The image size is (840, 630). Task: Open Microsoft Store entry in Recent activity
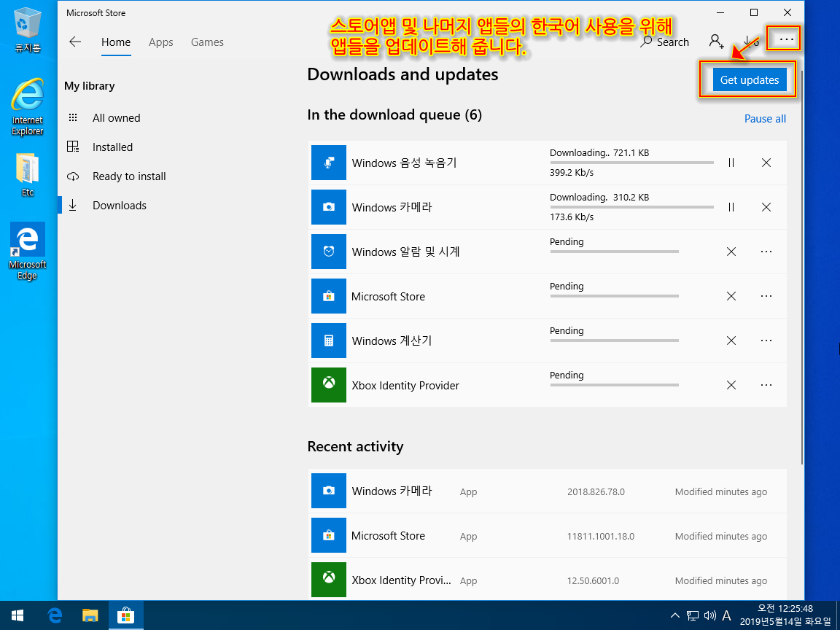(548, 536)
